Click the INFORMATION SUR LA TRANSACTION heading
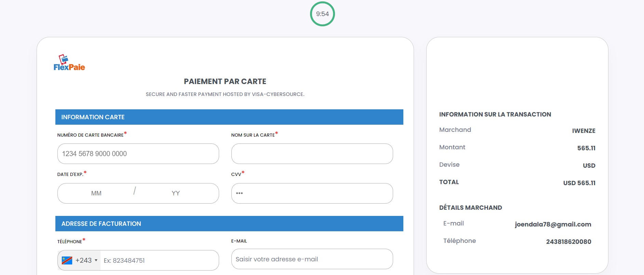 (495, 114)
